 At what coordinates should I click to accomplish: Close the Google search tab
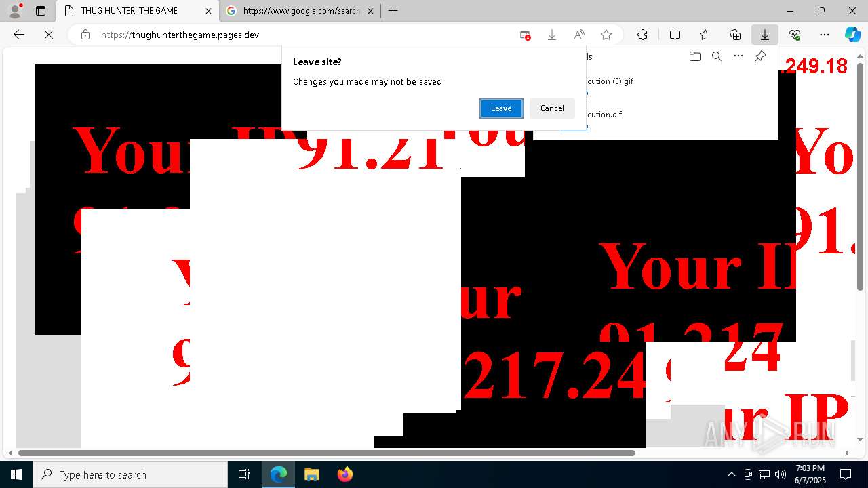(370, 11)
